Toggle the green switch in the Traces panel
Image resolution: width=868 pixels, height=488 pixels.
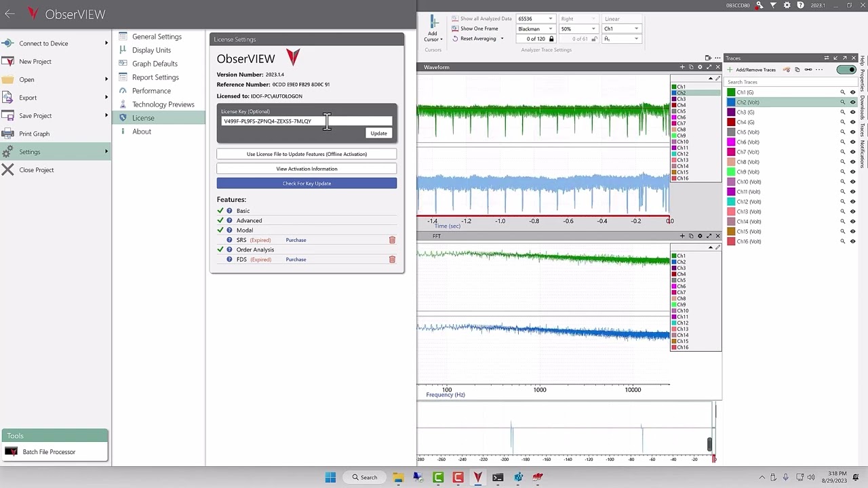click(846, 70)
